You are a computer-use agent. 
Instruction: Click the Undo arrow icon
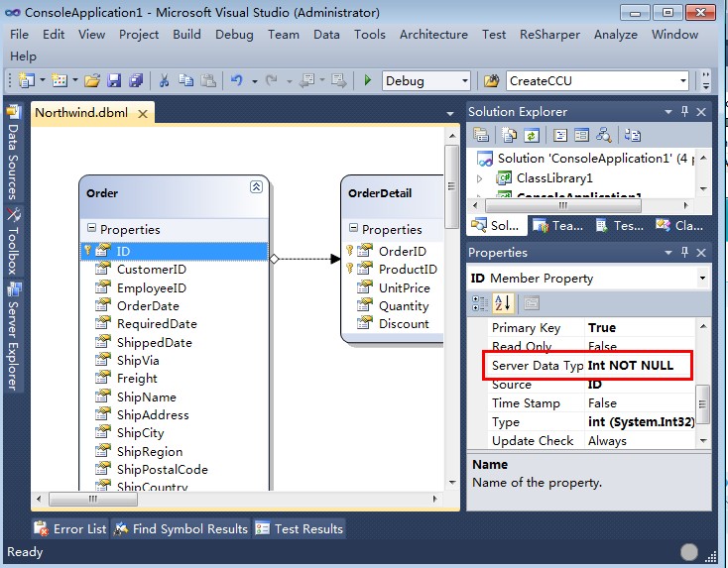click(x=237, y=80)
